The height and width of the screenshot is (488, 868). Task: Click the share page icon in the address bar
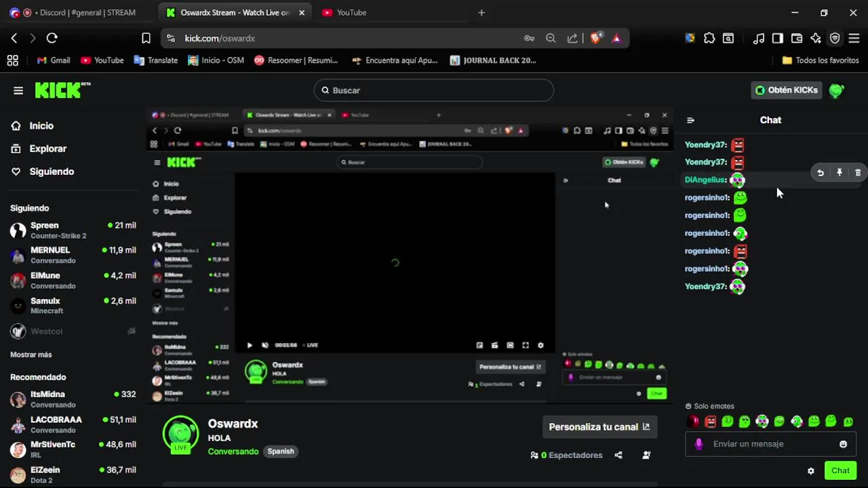(x=572, y=39)
